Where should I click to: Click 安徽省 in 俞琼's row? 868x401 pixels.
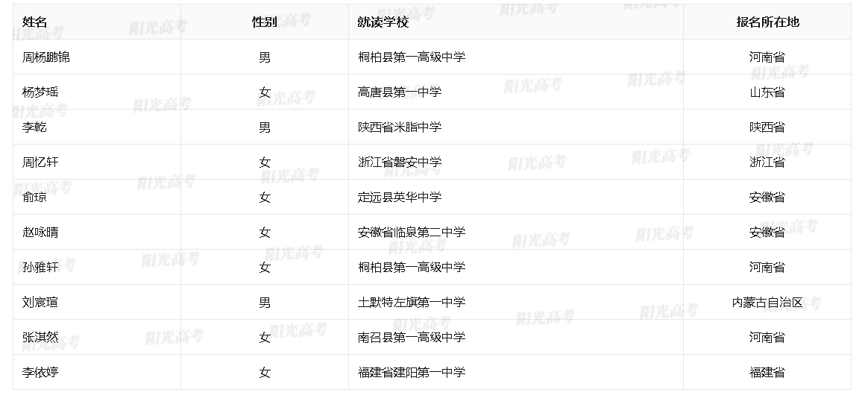[x=767, y=198]
